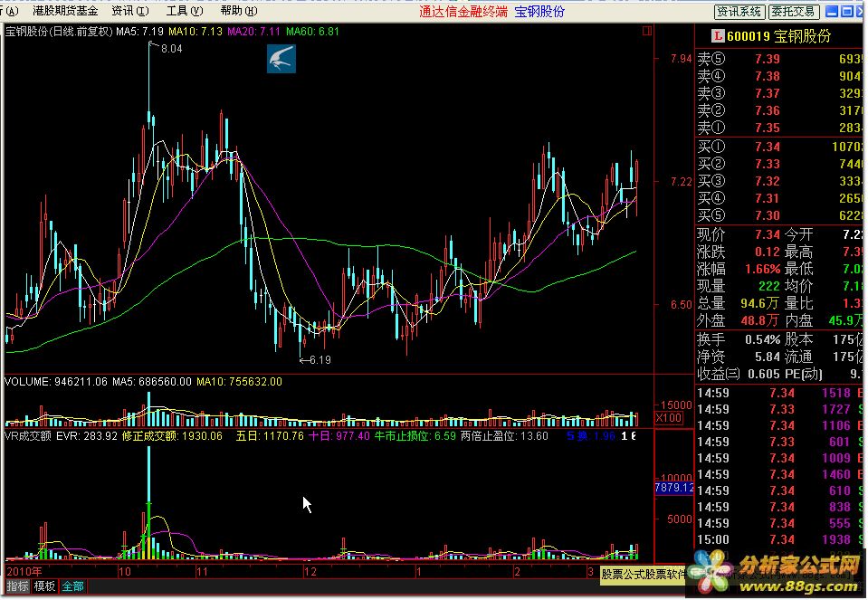Select the 卖④ 7.38 order row
The height and width of the screenshot is (600, 868).
[x=779, y=76]
